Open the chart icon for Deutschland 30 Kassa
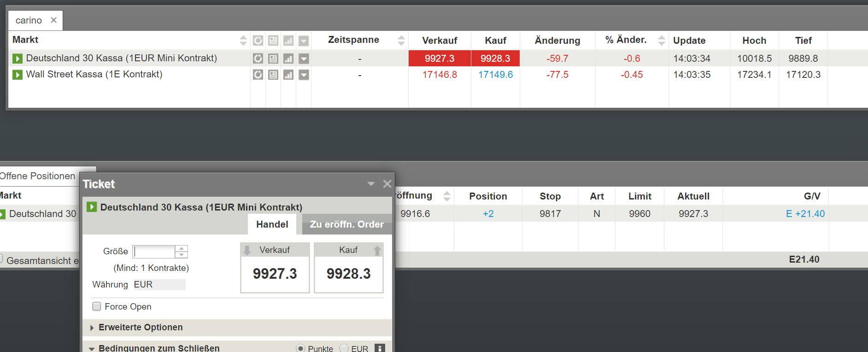868x352 pixels. 288,59
